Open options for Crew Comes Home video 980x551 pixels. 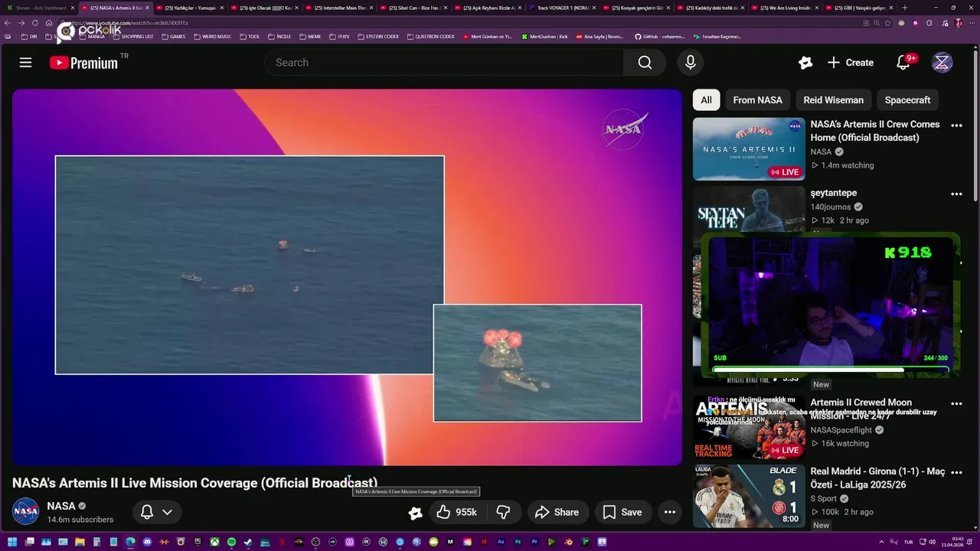tap(956, 126)
